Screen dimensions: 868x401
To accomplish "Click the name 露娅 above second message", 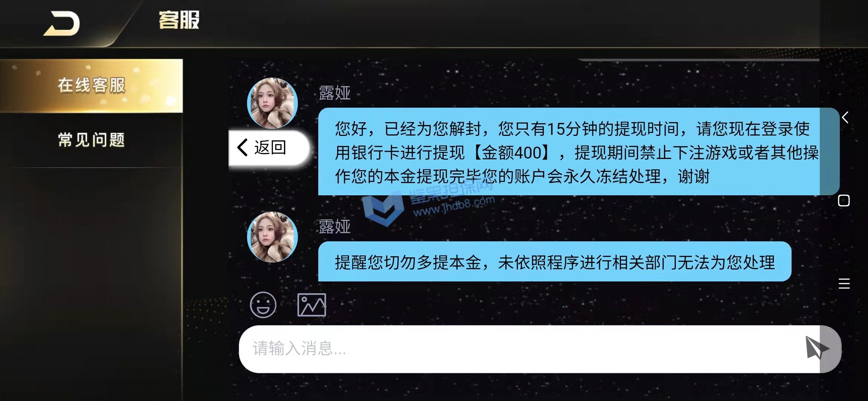I will coord(335,226).
